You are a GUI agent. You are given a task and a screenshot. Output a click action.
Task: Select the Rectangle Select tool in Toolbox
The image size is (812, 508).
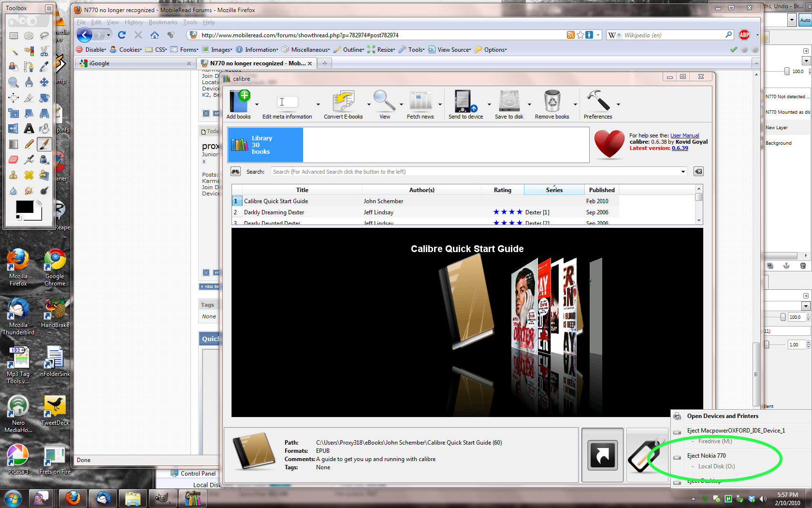[14, 35]
